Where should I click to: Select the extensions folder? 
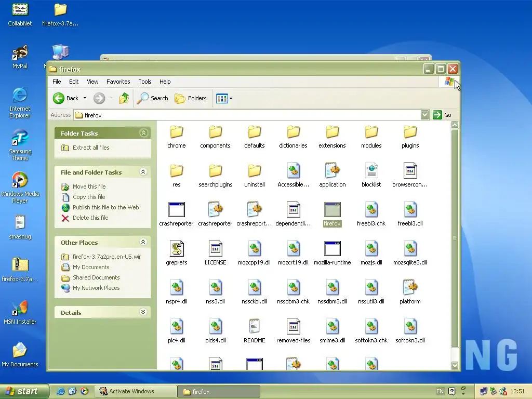tap(332, 137)
